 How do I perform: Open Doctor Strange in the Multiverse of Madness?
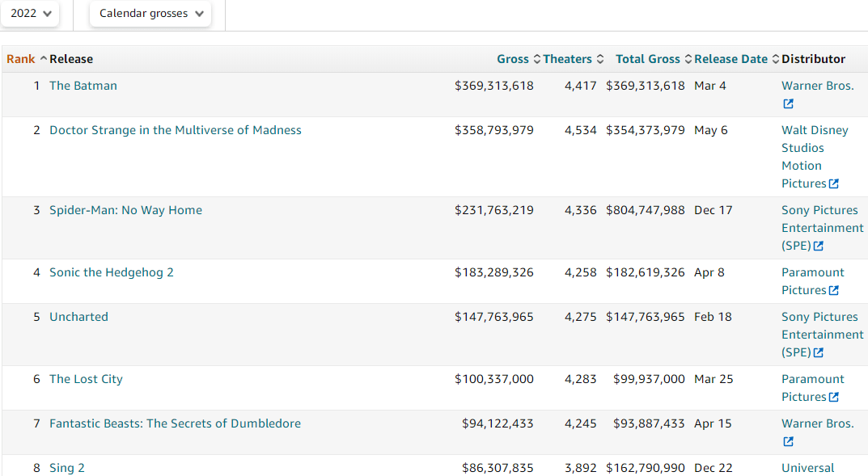point(176,130)
